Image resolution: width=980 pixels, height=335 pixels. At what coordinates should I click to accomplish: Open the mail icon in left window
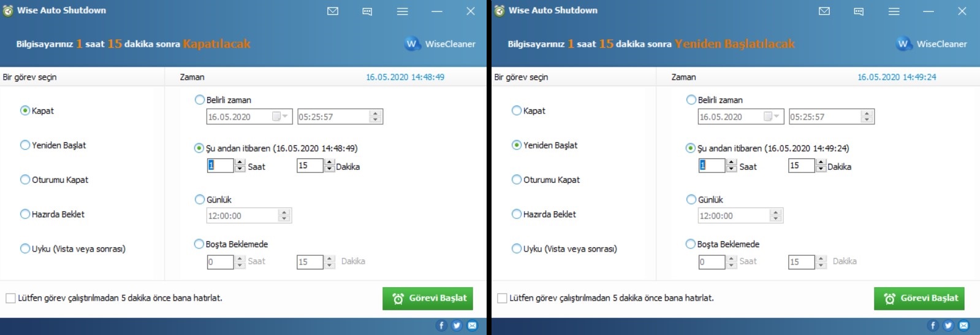333,11
